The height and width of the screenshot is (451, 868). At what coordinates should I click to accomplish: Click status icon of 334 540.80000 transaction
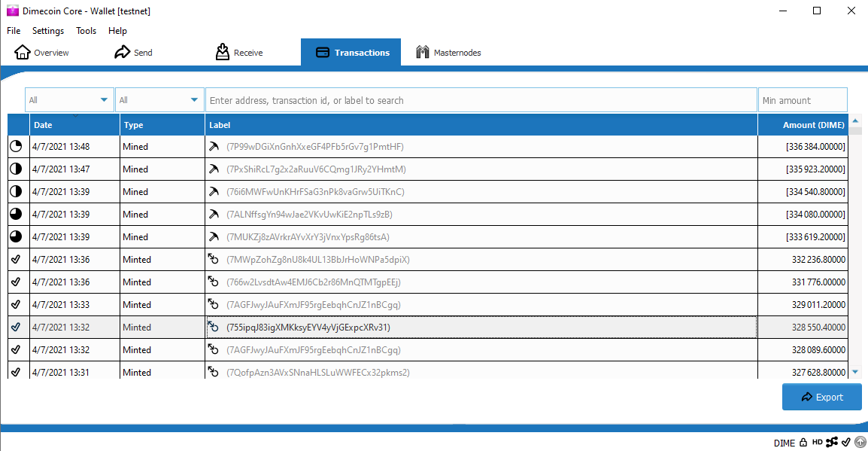point(16,192)
